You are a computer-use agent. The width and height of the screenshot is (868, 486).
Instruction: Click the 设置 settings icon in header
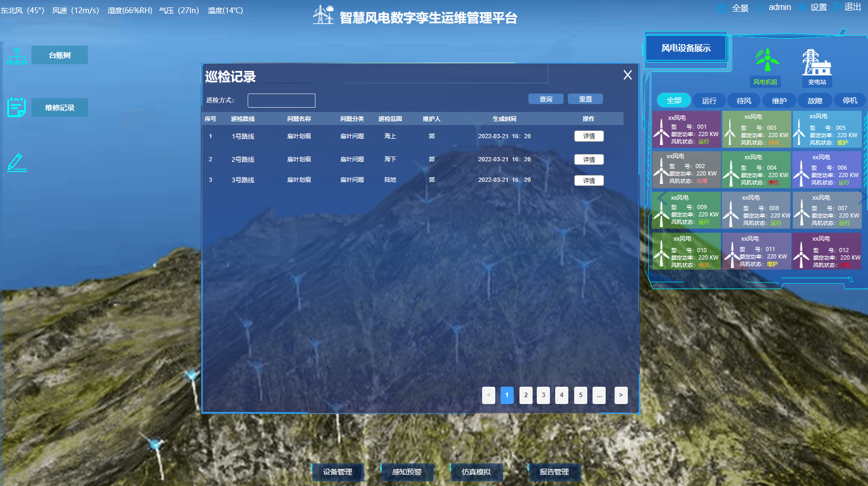point(802,8)
